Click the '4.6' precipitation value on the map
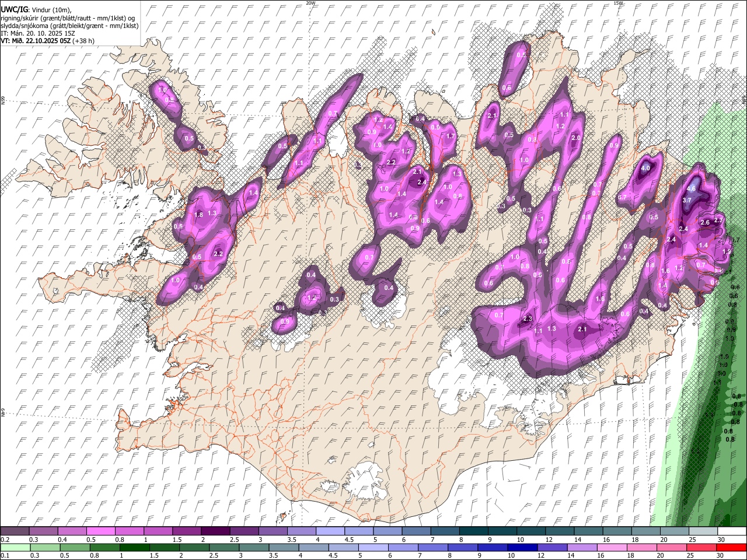747x560 pixels. point(692,188)
